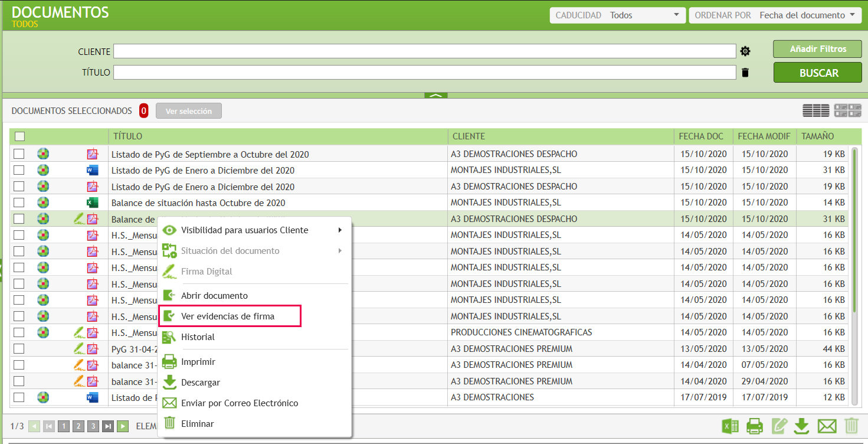Check the box for Balance de situación hasta Octubre
Viewport: 868px width, 444px height.
19,203
